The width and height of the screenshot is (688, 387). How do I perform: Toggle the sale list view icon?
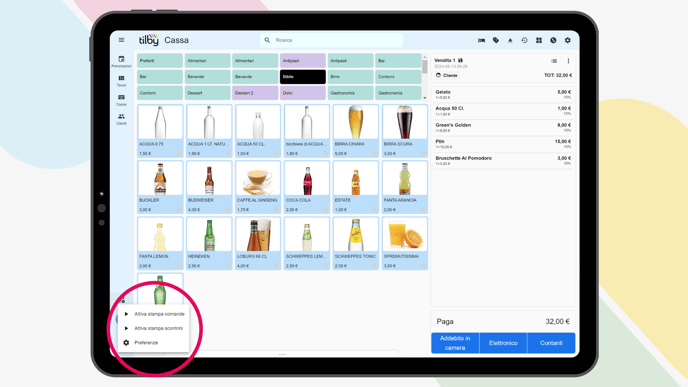coord(554,61)
